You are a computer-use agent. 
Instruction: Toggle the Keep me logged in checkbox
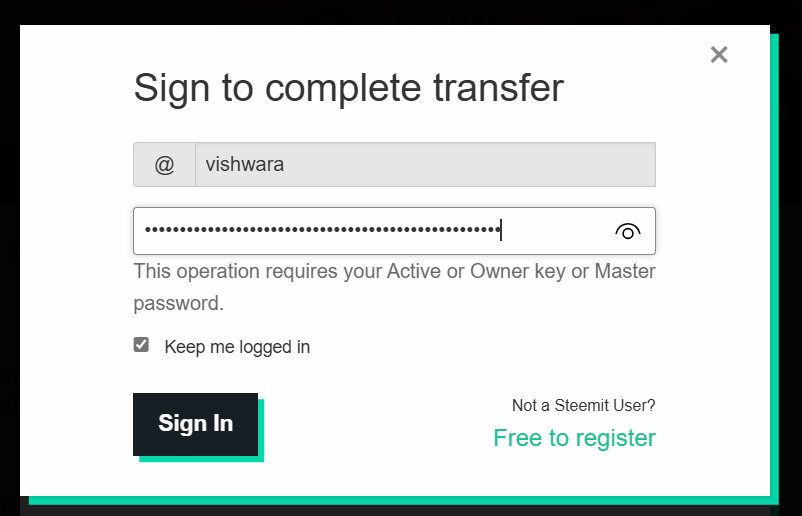(x=141, y=345)
